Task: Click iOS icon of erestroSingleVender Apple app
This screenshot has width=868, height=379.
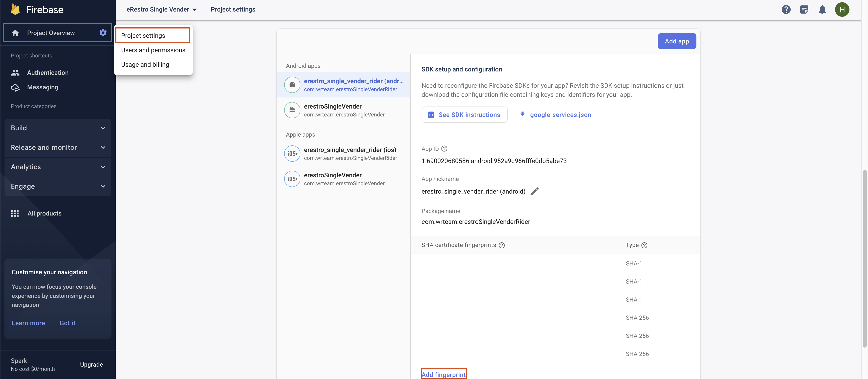Action: [292, 179]
